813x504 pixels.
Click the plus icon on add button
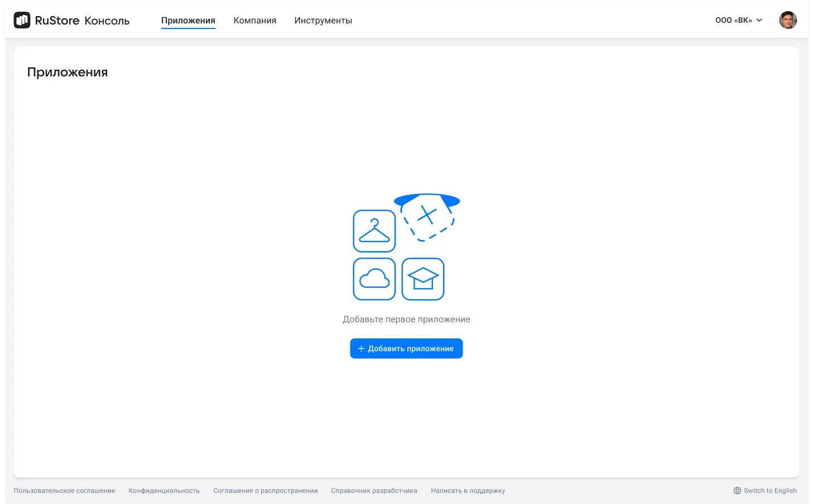coord(361,348)
